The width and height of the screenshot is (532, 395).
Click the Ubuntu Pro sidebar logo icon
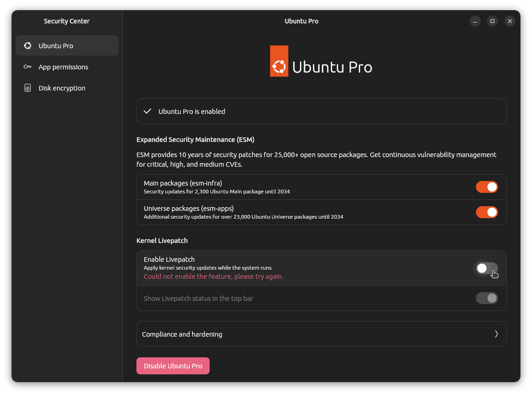(28, 45)
